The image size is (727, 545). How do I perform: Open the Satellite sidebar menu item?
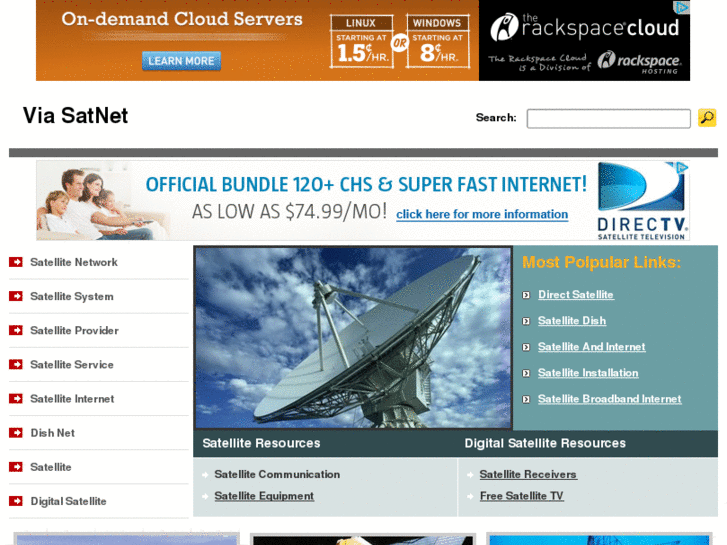click(x=51, y=467)
